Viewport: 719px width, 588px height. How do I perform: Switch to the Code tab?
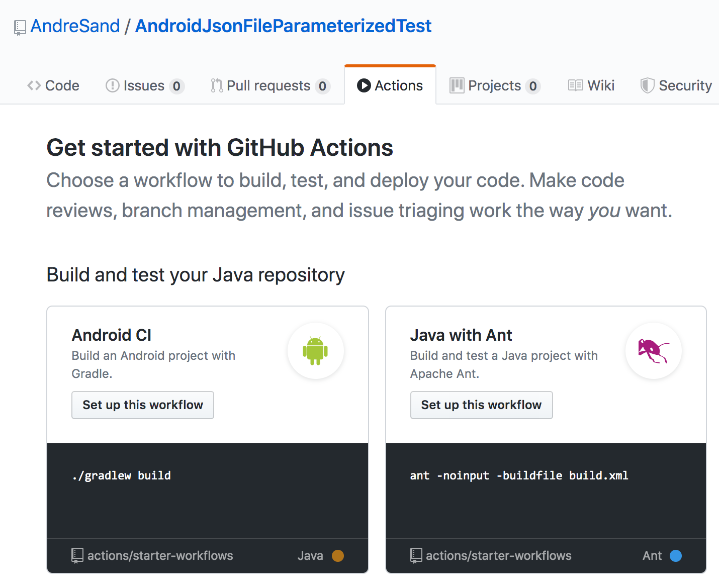pos(53,85)
